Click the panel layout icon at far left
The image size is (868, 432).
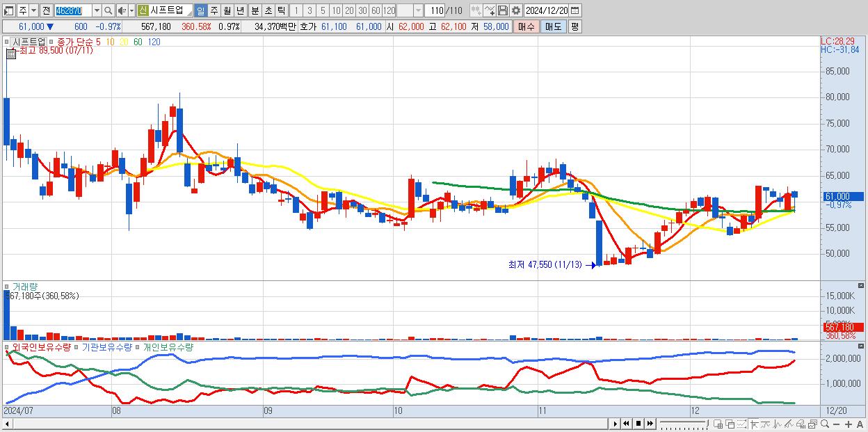coord(8,10)
